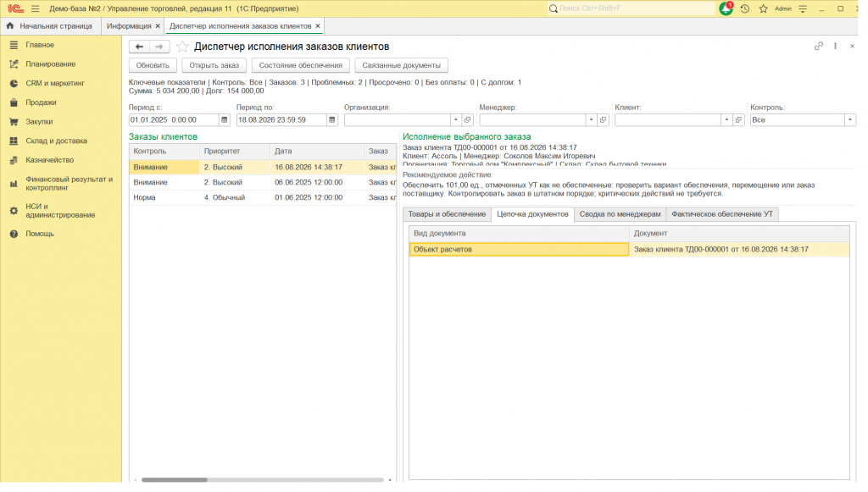Go back with the left arrow
The height and width of the screenshot is (492, 868).
[x=141, y=47]
